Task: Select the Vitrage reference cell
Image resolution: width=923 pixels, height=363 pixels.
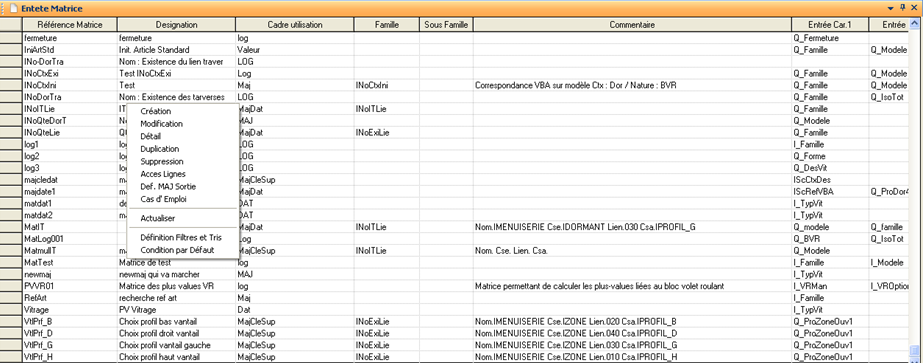Action: point(70,309)
